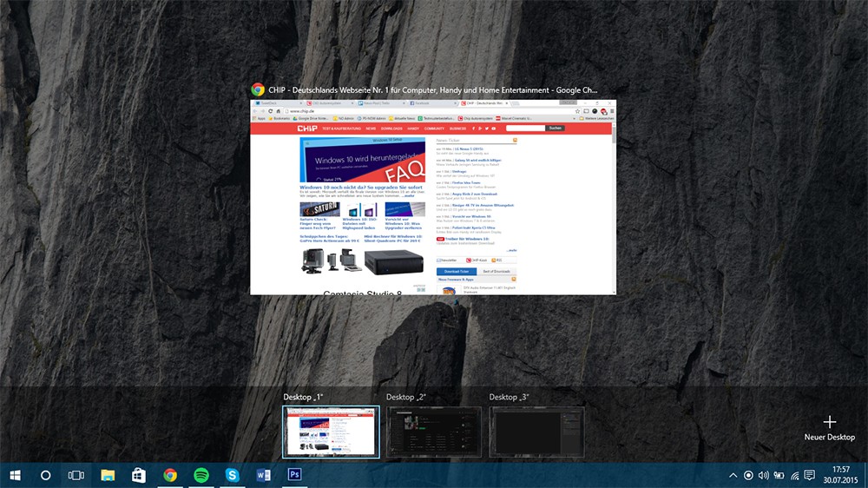This screenshot has width=868, height=488.
Task: Open Skype from the taskbar
Action: coord(233,475)
